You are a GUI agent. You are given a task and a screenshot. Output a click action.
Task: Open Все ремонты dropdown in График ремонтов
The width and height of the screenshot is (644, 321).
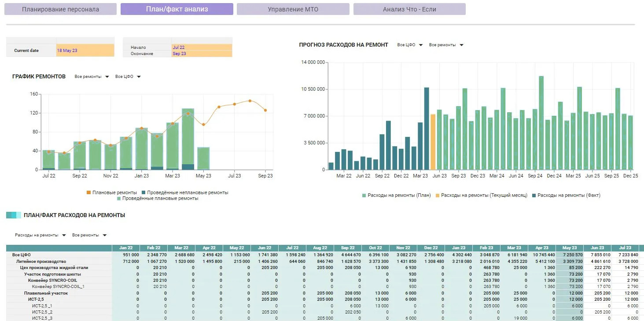point(92,77)
